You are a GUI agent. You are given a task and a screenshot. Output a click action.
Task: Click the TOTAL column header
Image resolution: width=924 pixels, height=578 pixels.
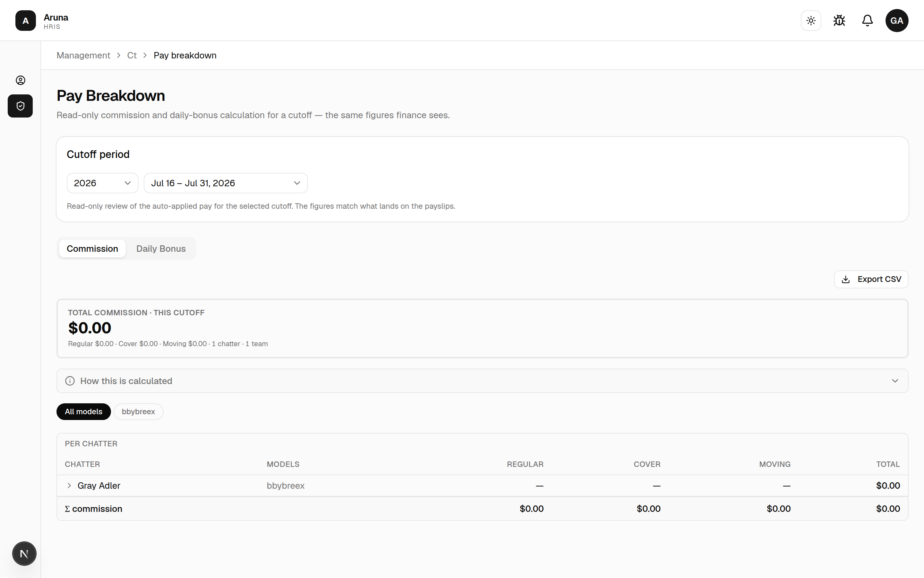tap(888, 464)
